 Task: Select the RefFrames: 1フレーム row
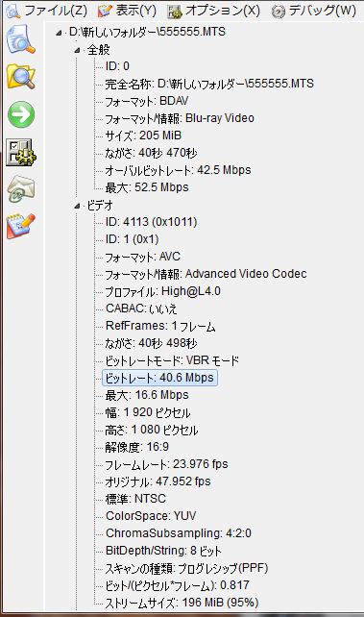point(160,326)
